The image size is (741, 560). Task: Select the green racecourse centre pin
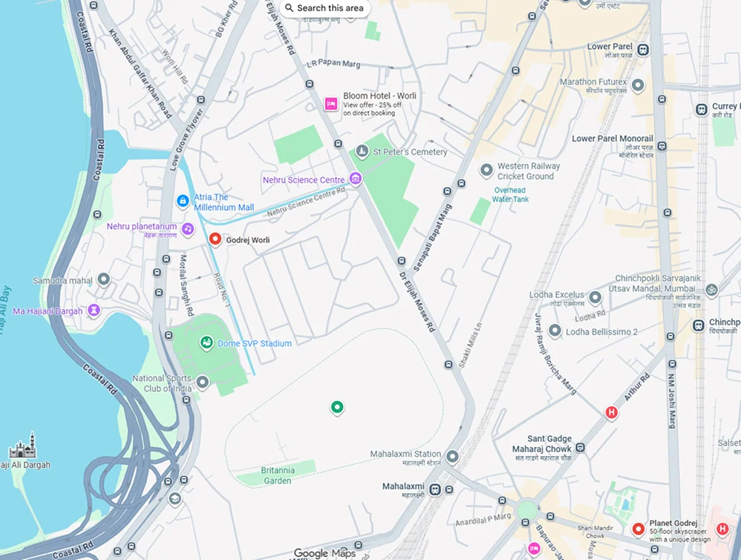(337, 407)
